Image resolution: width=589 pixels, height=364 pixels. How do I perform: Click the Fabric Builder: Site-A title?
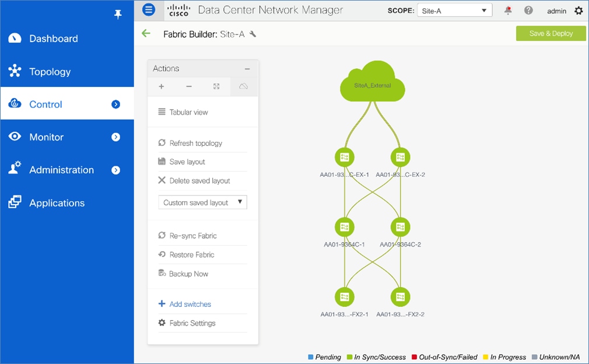pos(204,34)
